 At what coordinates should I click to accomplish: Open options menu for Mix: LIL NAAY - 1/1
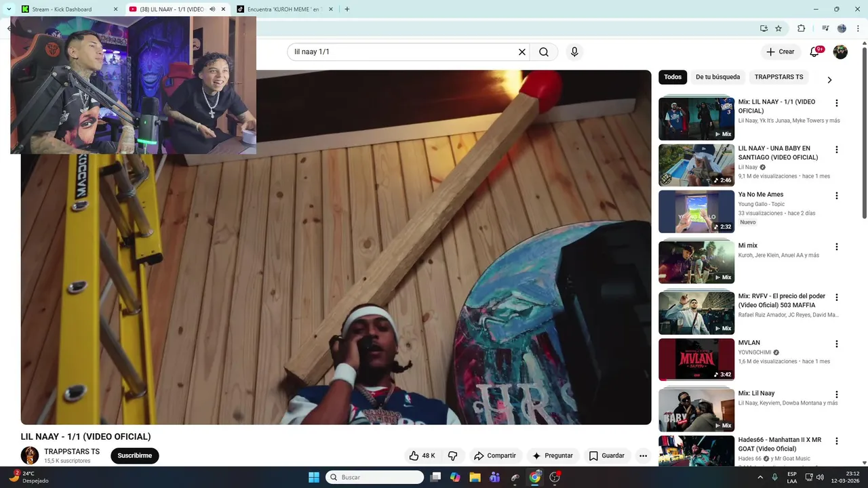pos(836,103)
